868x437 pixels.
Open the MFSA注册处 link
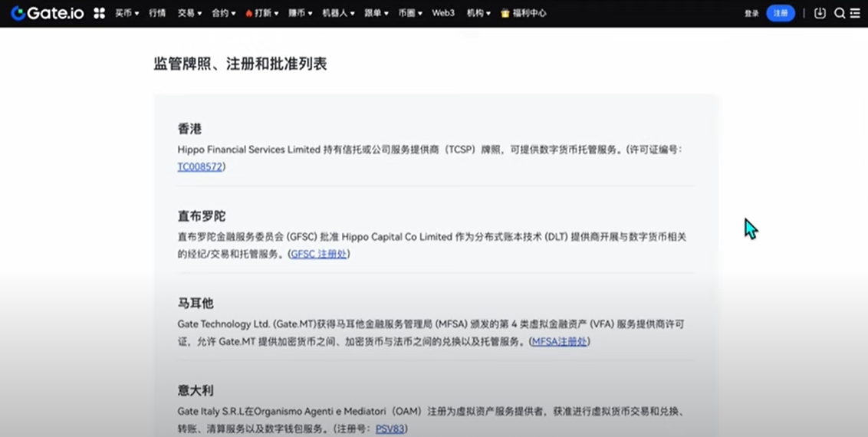point(560,341)
